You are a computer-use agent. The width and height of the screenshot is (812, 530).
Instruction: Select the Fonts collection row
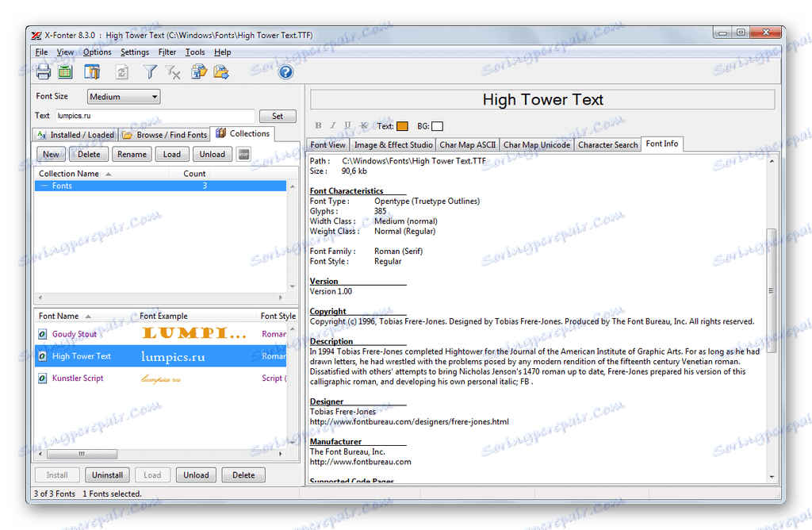[160, 186]
